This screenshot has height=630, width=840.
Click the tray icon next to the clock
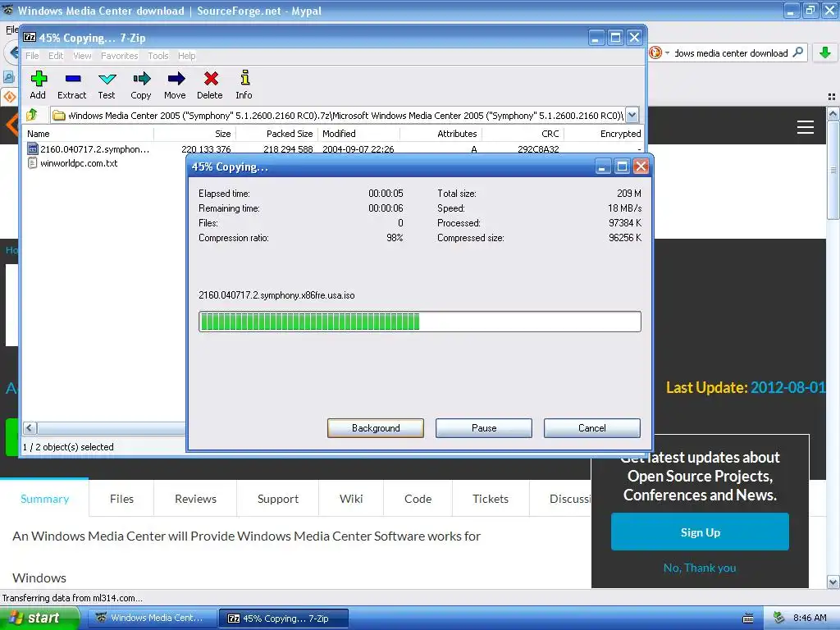click(x=779, y=618)
